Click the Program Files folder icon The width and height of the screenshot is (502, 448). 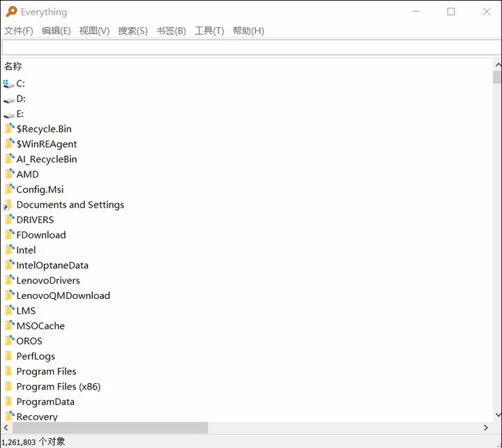9,371
